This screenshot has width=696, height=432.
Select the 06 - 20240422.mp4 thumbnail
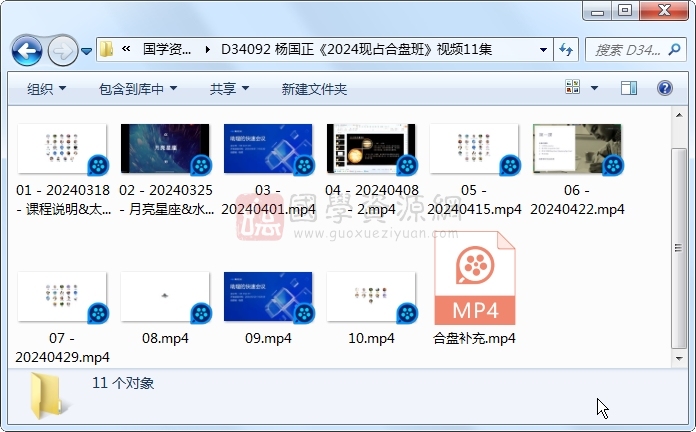point(577,149)
